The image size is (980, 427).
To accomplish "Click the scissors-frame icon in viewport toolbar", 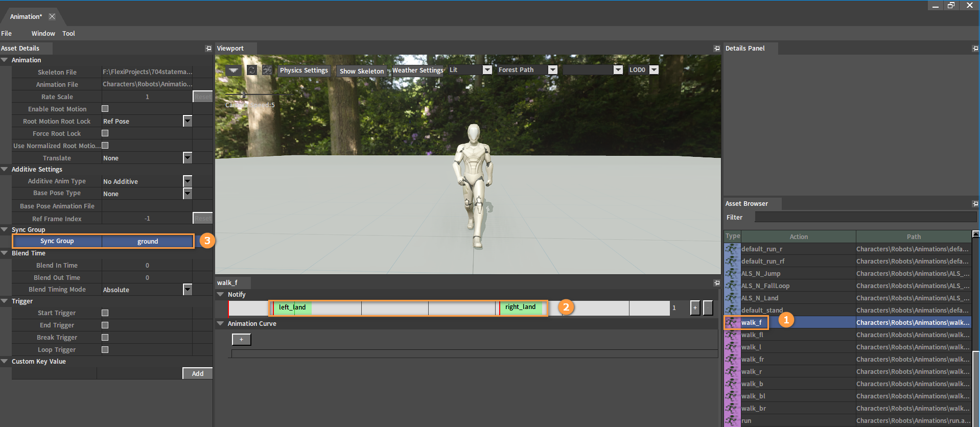I will coord(267,70).
